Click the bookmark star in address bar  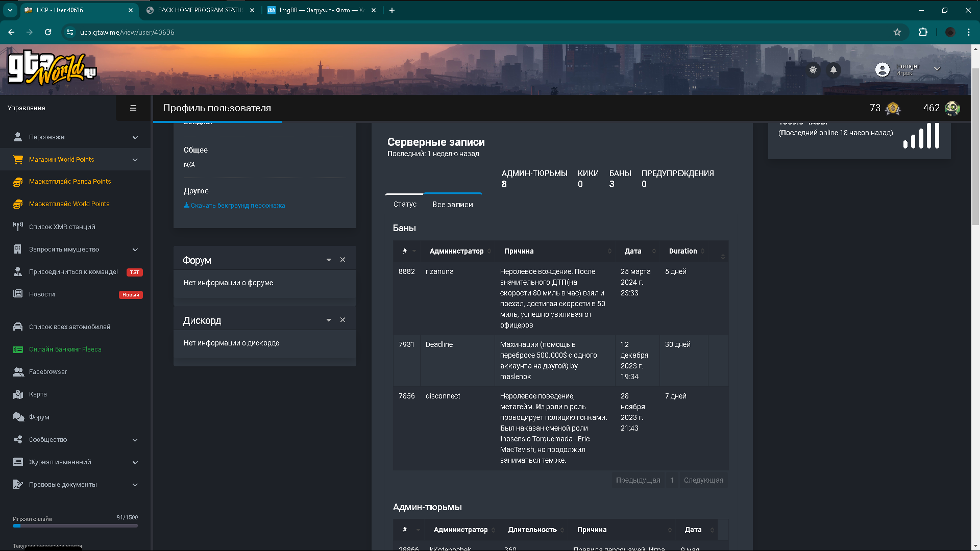[897, 32]
